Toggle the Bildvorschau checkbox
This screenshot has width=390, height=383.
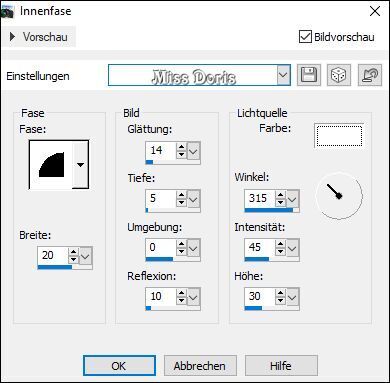(x=305, y=37)
